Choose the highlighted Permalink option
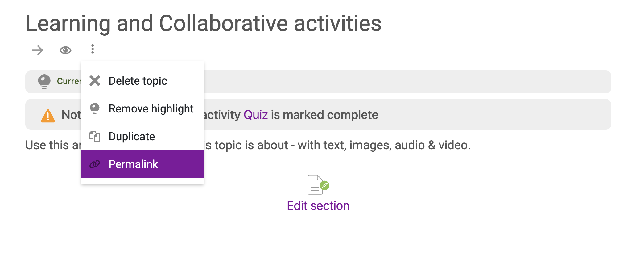 click(142, 164)
